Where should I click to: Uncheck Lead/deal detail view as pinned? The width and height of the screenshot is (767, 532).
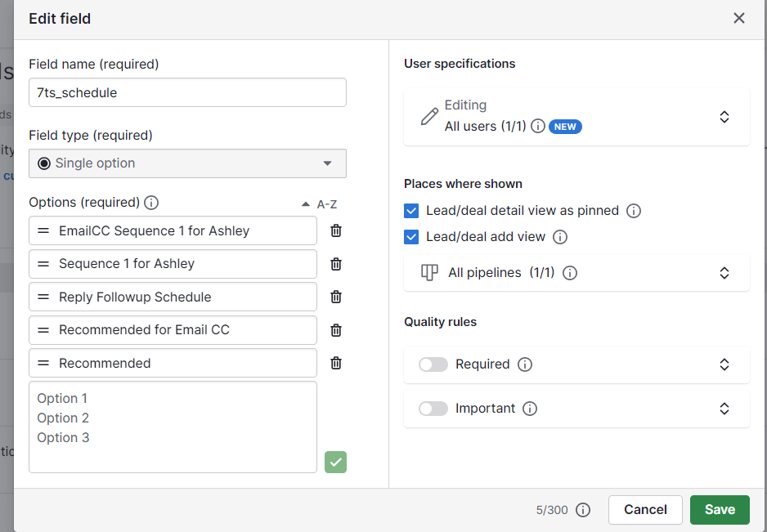coord(412,211)
